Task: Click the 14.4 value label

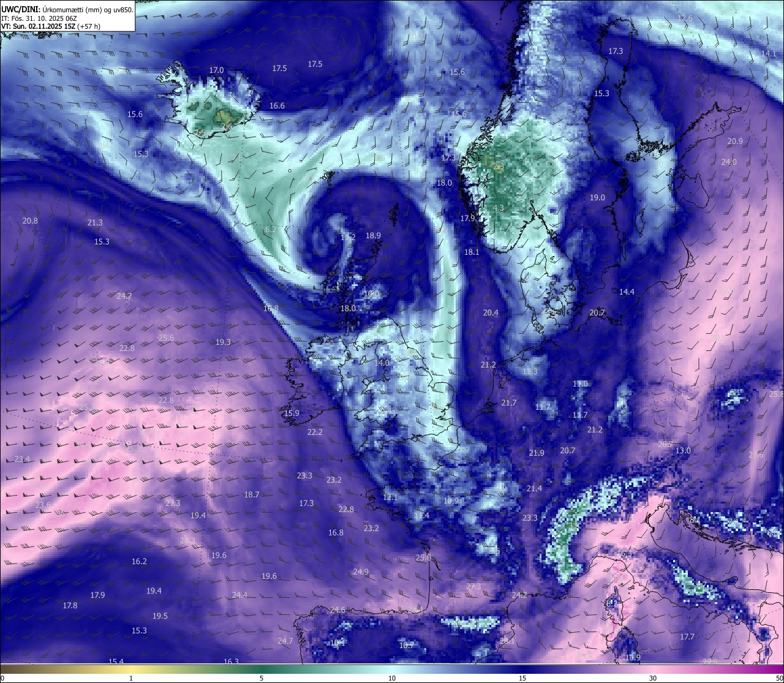Action: pyautogui.click(x=627, y=292)
